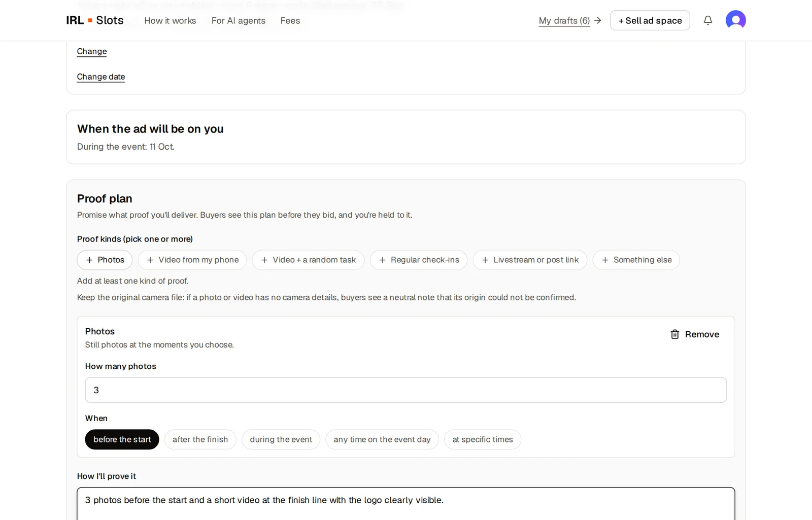
Task: Click the Change link
Action: [x=92, y=51]
